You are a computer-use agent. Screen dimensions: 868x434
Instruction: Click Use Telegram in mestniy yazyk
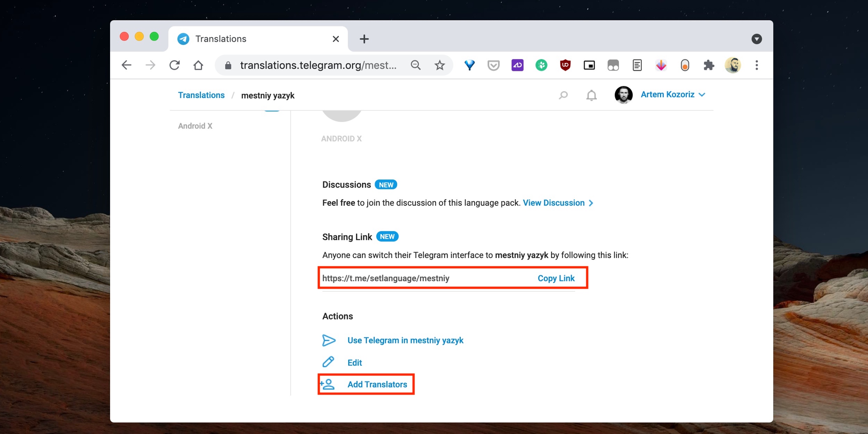click(405, 340)
